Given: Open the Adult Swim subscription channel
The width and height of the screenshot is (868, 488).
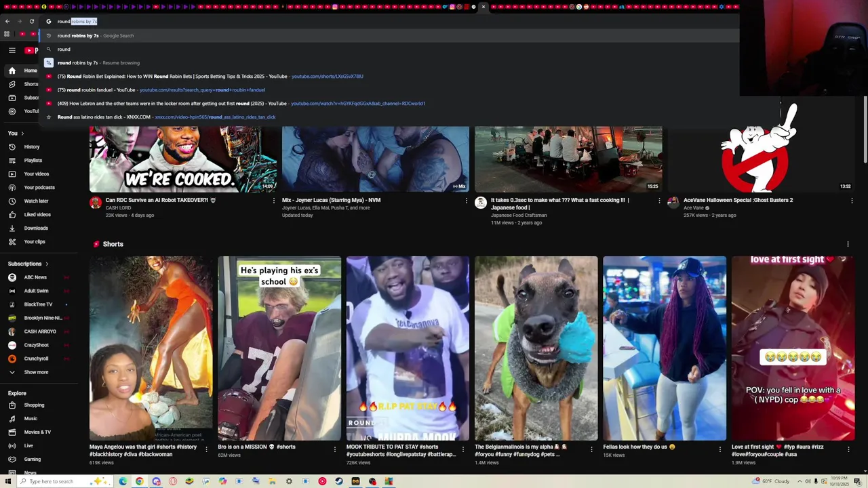Looking at the screenshot, I should pos(36,291).
